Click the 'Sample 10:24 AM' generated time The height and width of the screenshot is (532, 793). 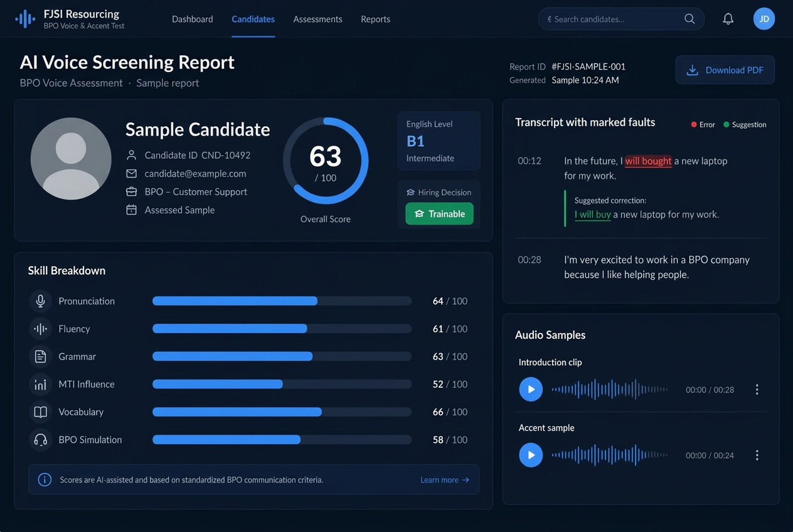[585, 80]
